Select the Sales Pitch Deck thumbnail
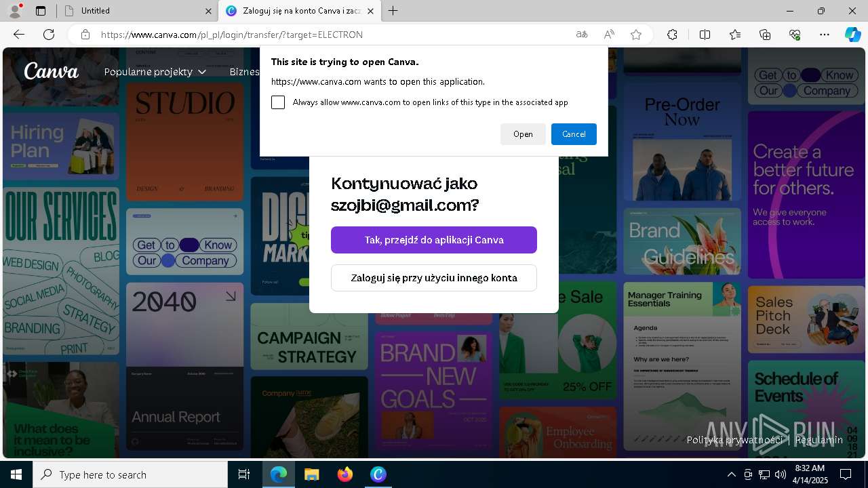Image resolution: width=868 pixels, height=488 pixels. pos(806,319)
